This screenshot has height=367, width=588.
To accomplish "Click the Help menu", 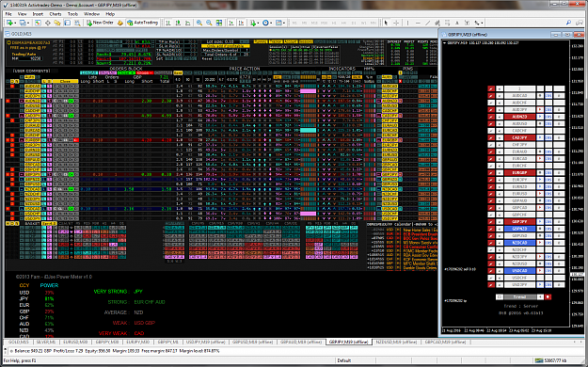I will [x=110, y=14].
